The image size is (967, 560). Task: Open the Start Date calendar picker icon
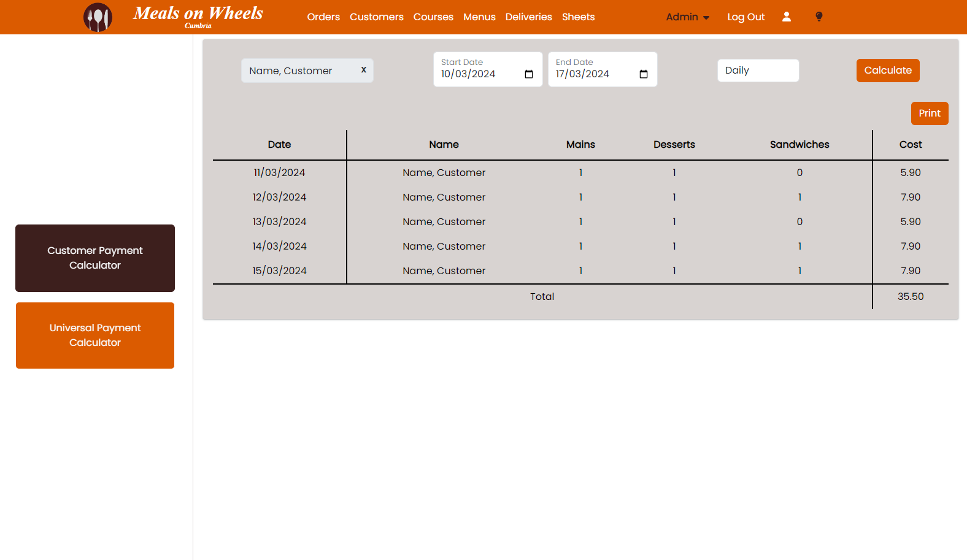(529, 74)
